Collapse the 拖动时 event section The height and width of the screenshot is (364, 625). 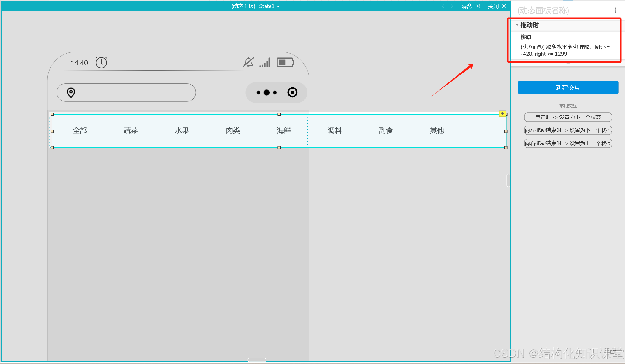[x=517, y=25]
